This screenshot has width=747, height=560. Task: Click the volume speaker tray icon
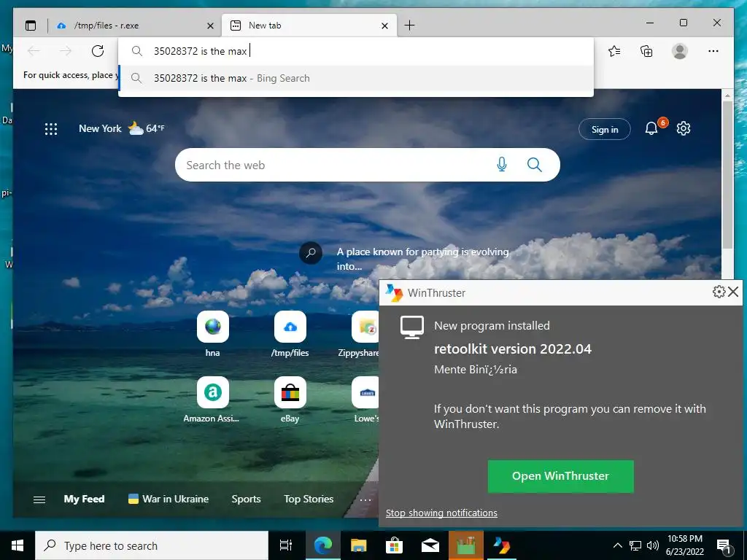[653, 545]
